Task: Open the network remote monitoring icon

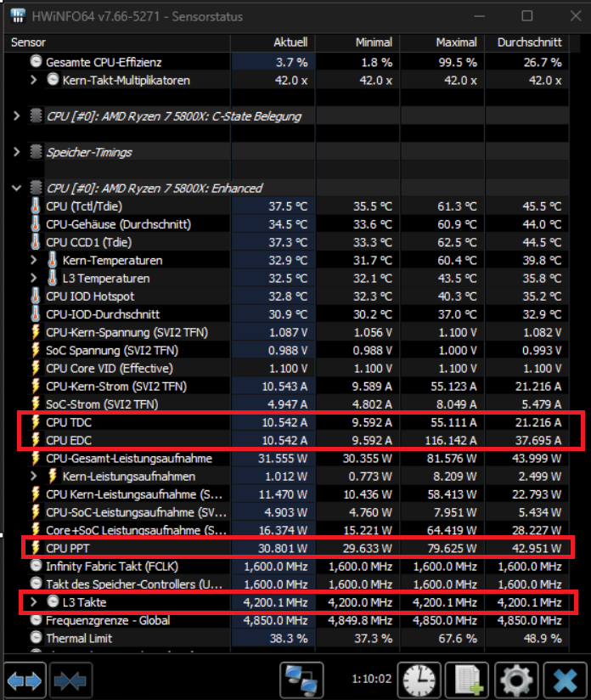Action: (x=301, y=680)
